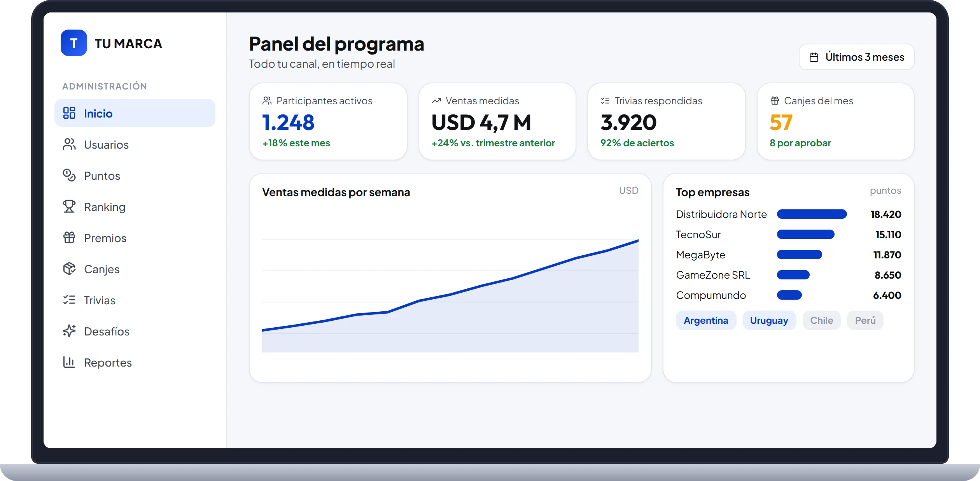Open the Reportes section
This screenshot has height=481, width=980.
(135, 362)
